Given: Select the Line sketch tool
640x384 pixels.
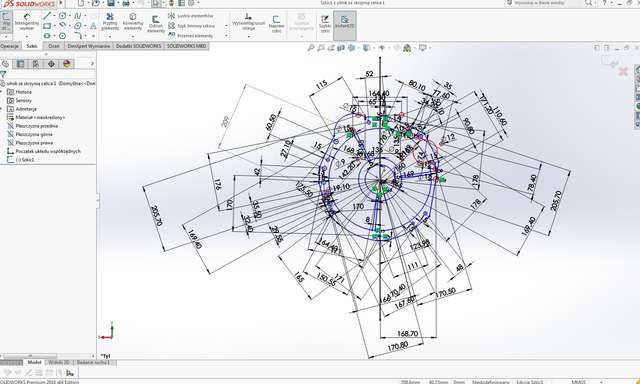Looking at the screenshot, I should (47, 16).
